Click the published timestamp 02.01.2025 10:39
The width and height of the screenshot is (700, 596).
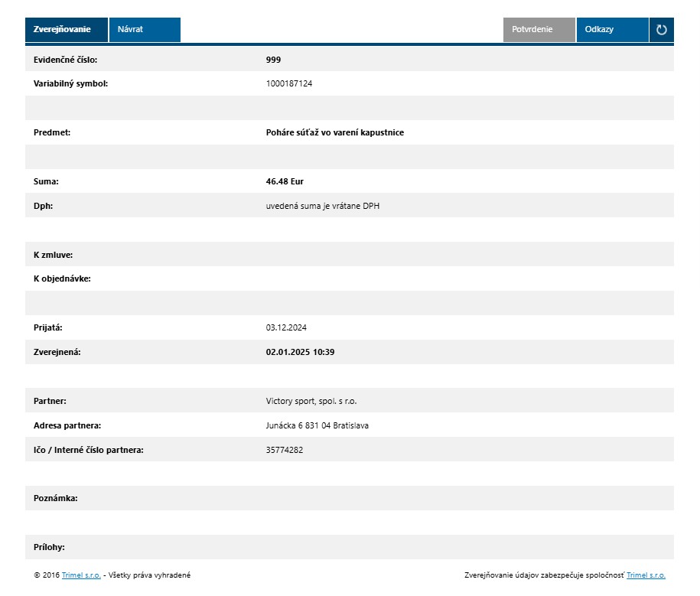coord(300,353)
